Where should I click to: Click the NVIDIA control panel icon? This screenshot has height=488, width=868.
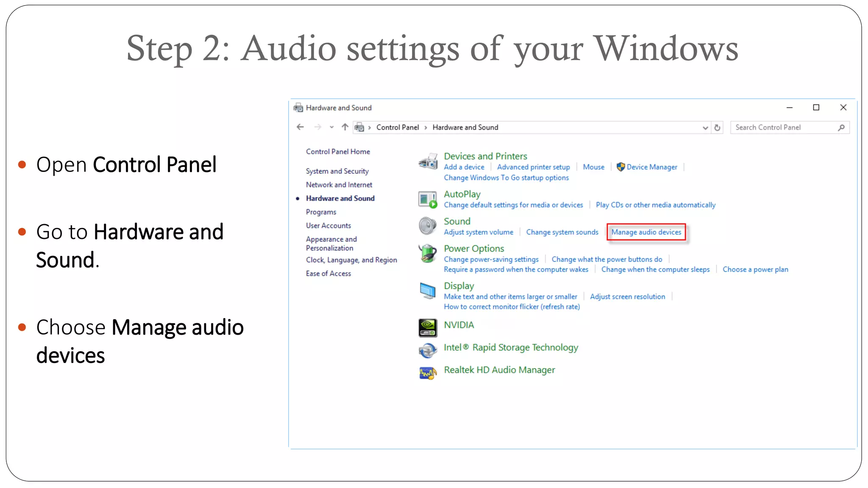[428, 328]
